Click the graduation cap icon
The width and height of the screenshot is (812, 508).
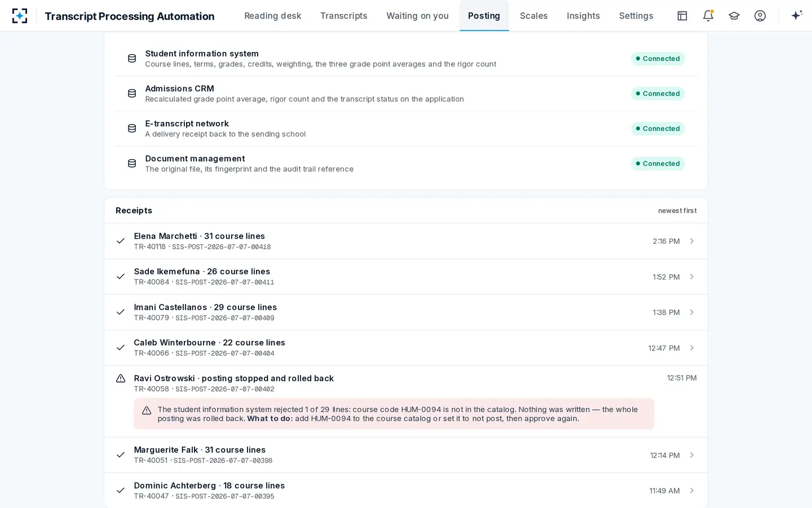[734, 16]
